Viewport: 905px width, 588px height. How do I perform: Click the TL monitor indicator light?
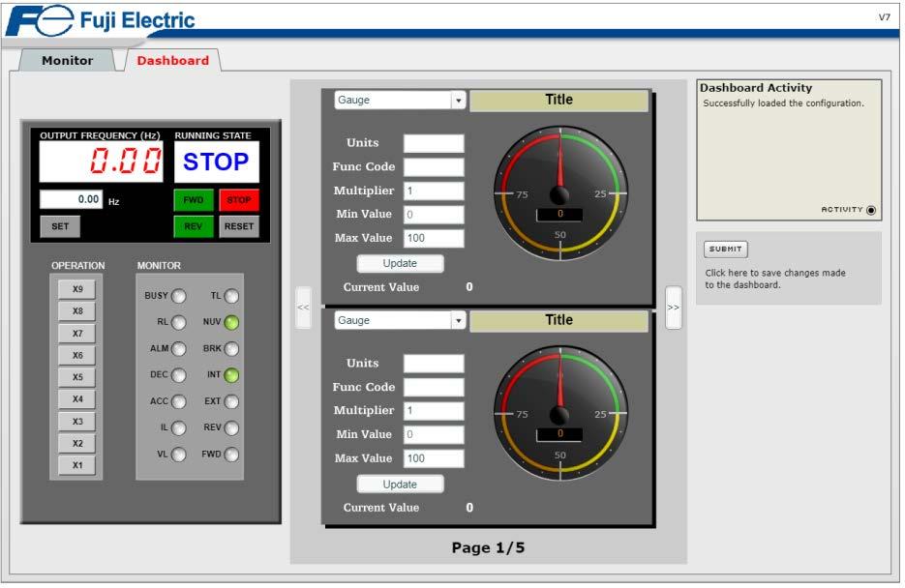(x=231, y=296)
